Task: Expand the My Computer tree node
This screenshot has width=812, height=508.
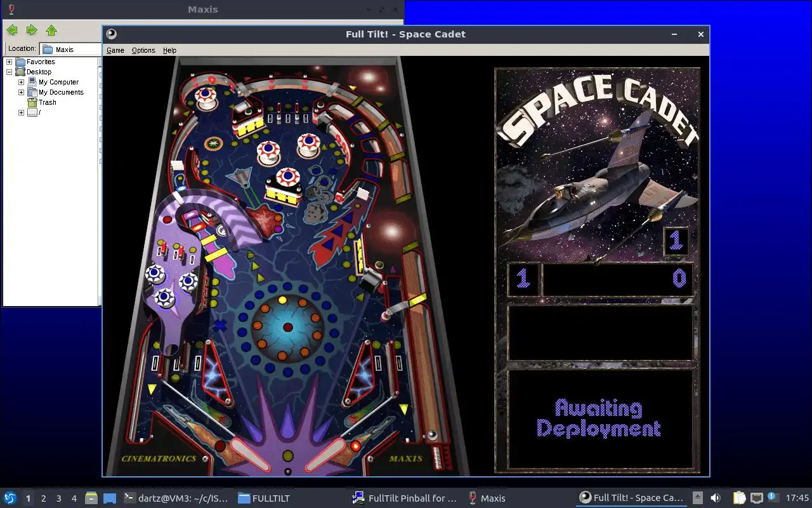Action: pos(21,82)
